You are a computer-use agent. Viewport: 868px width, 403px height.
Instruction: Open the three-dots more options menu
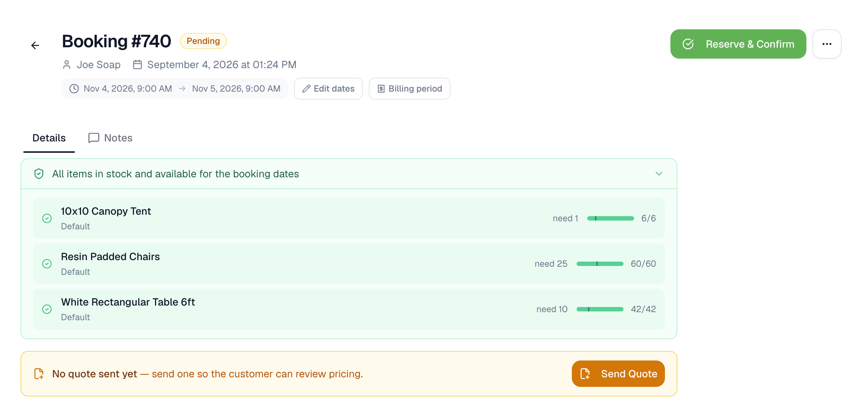(827, 44)
